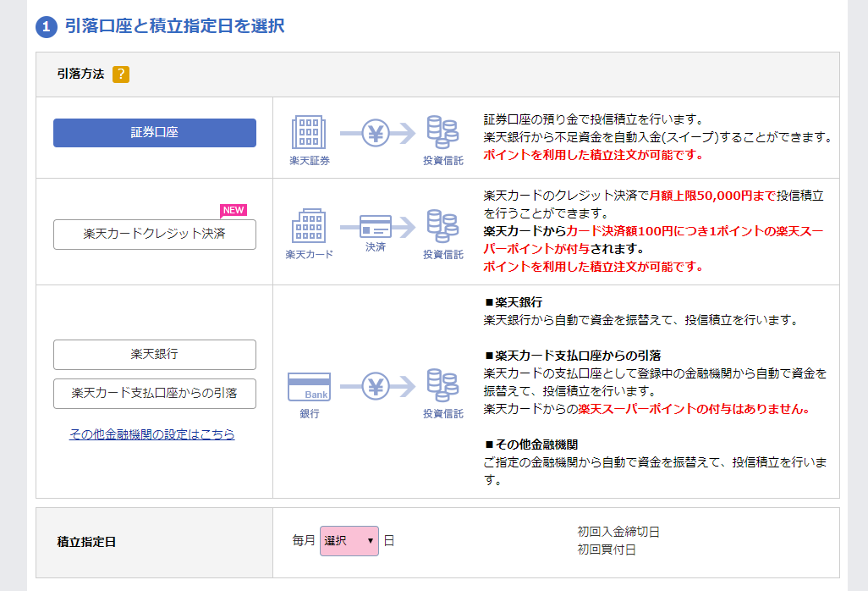The image size is (868, 591).
Task: Click the ■楽天カード支払口座からの引落 heading
Action: (x=573, y=356)
